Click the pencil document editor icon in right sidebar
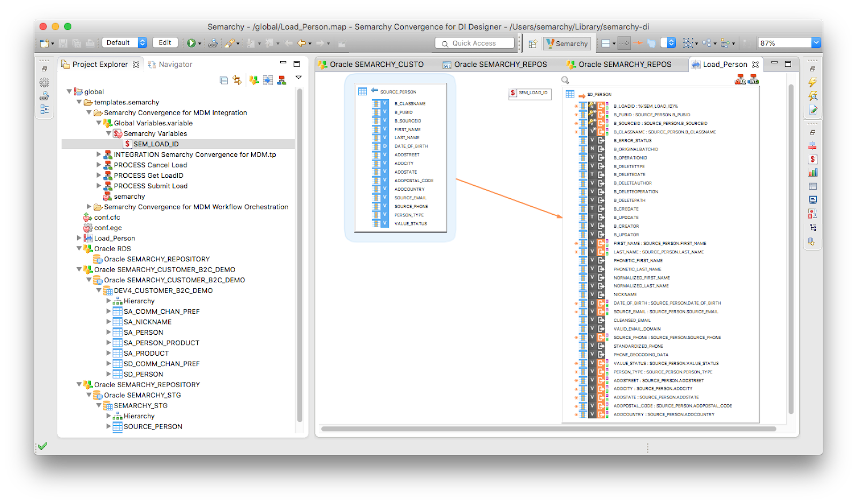The width and height of the screenshot is (857, 504). pos(813,110)
